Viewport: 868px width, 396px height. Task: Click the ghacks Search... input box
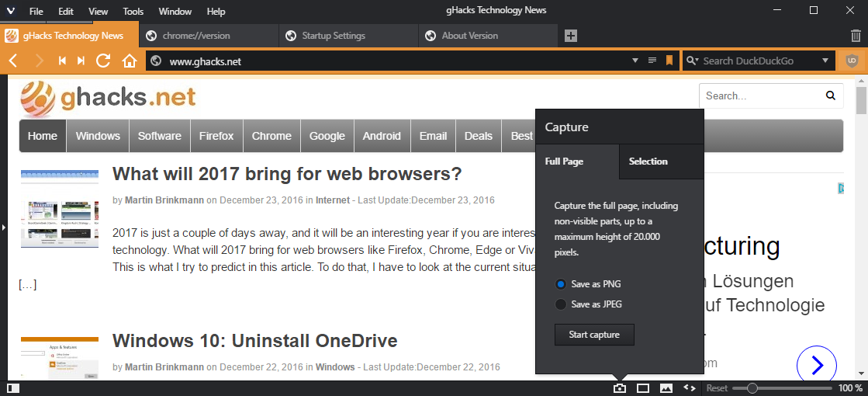pyautogui.click(x=762, y=96)
